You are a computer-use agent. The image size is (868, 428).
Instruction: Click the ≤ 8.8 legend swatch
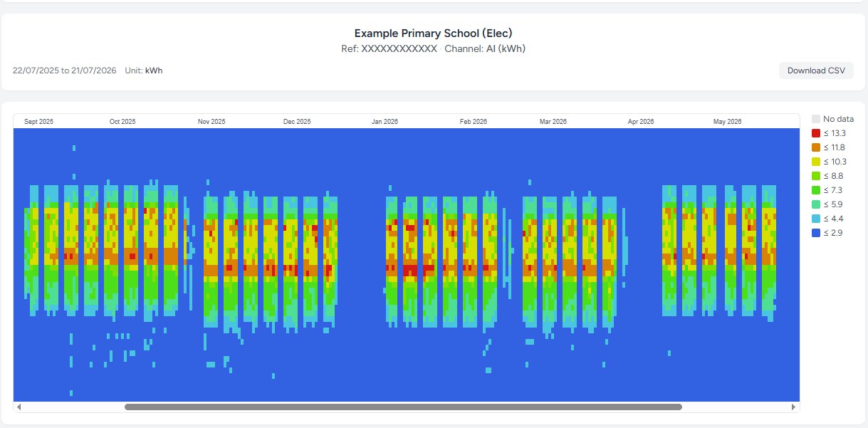click(x=816, y=176)
